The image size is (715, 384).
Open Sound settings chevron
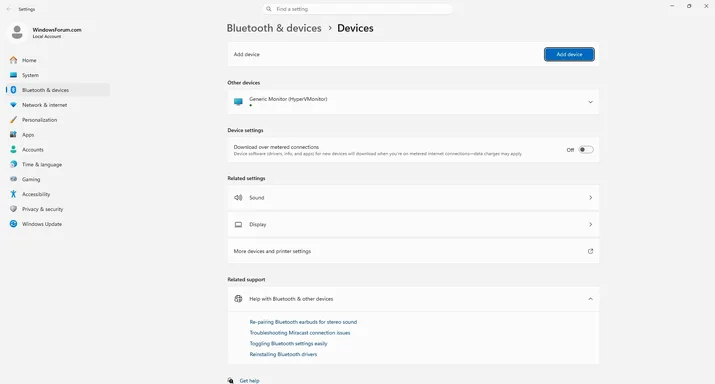pos(590,197)
